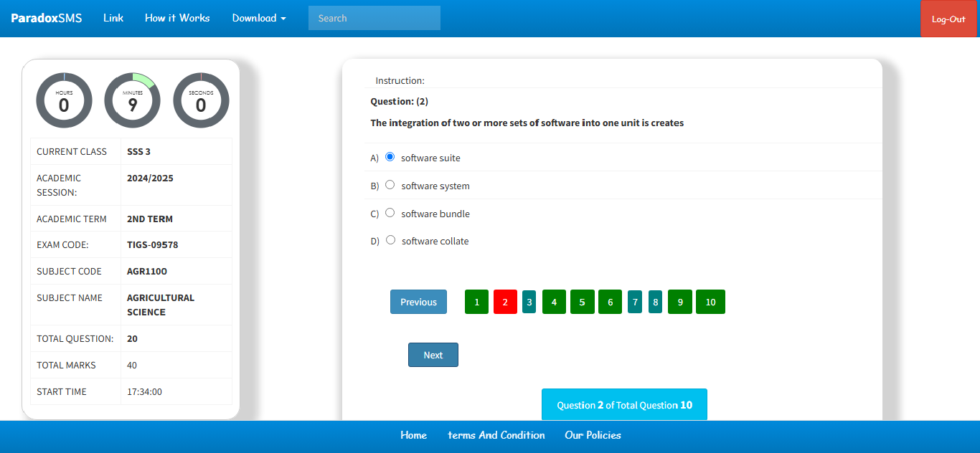Select option A software suite radio button
The width and height of the screenshot is (980, 453).
click(390, 157)
